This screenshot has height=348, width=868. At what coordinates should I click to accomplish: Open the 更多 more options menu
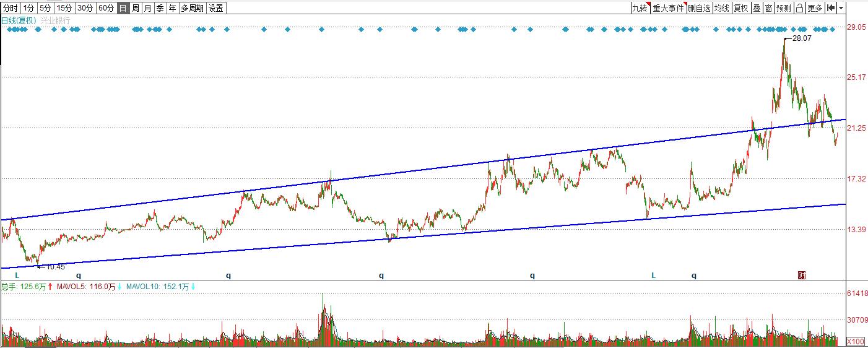click(815, 8)
